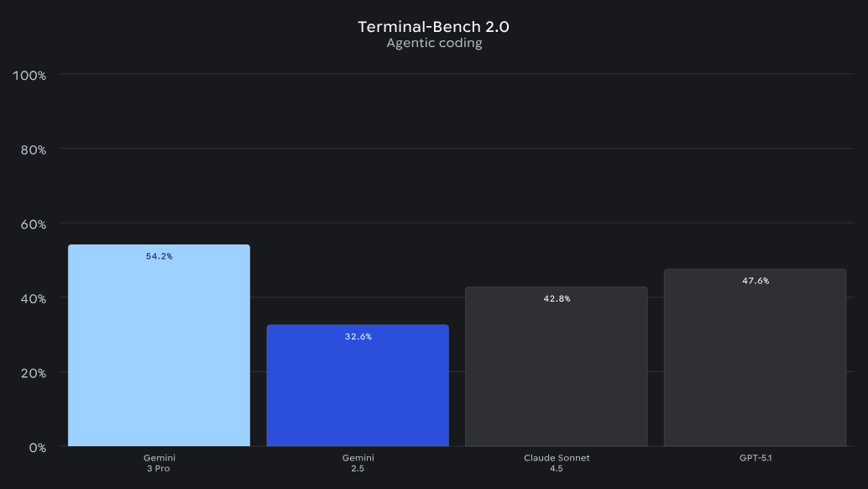
Task: Click the Gemini 3 Pro axis label
Action: [159, 463]
